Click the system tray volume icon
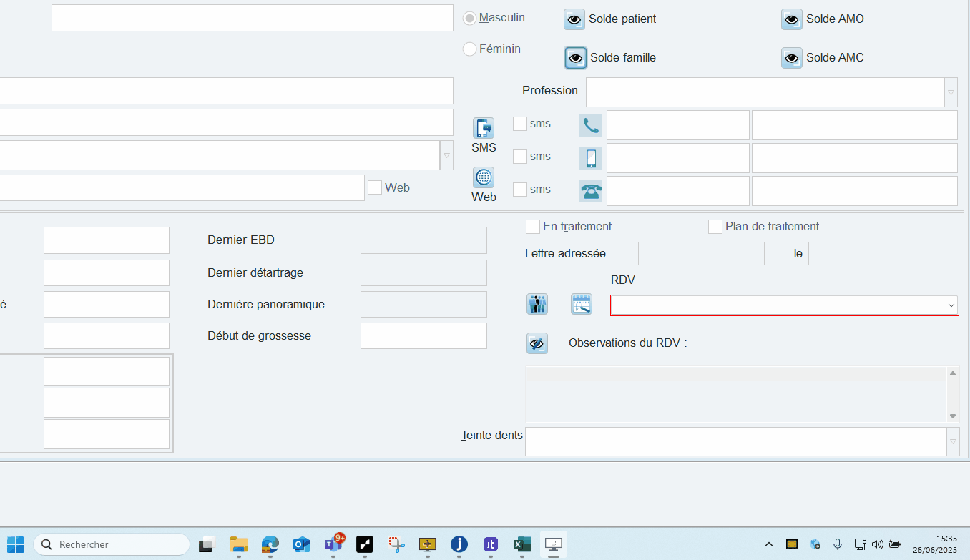Image resolution: width=970 pixels, height=560 pixels. 878,544
